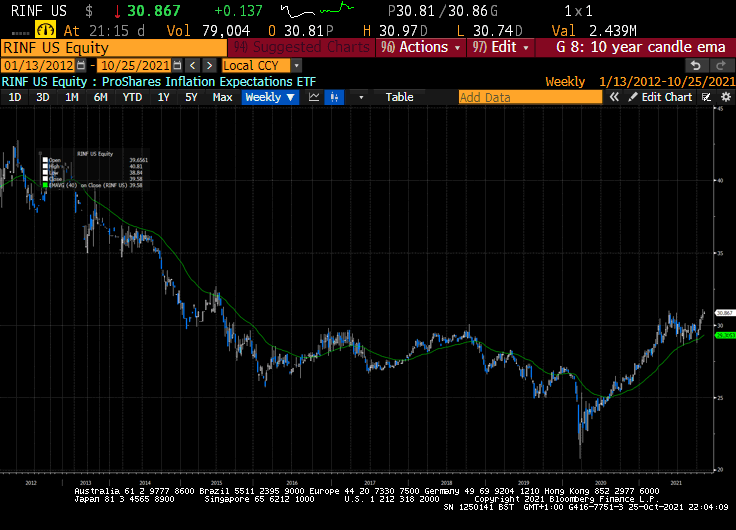Switch to line chart type icon
The width and height of the screenshot is (736, 530).
point(314,97)
